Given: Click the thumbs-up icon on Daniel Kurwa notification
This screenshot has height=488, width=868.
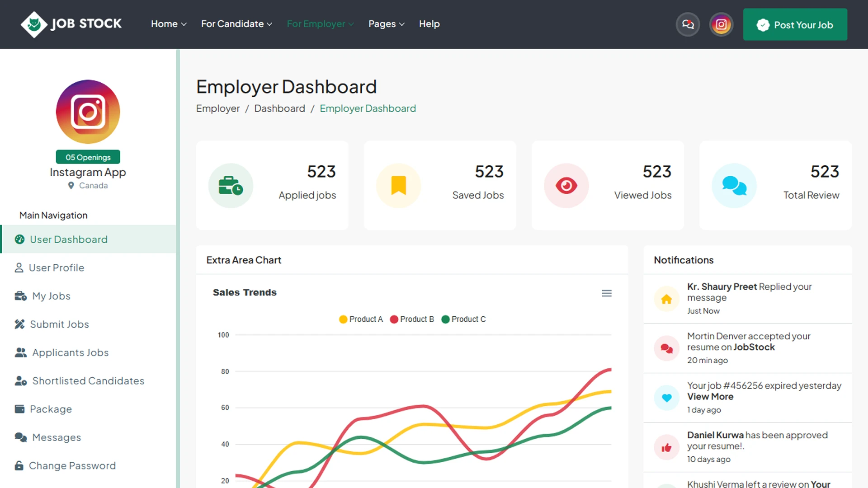Looking at the screenshot, I should point(666,448).
